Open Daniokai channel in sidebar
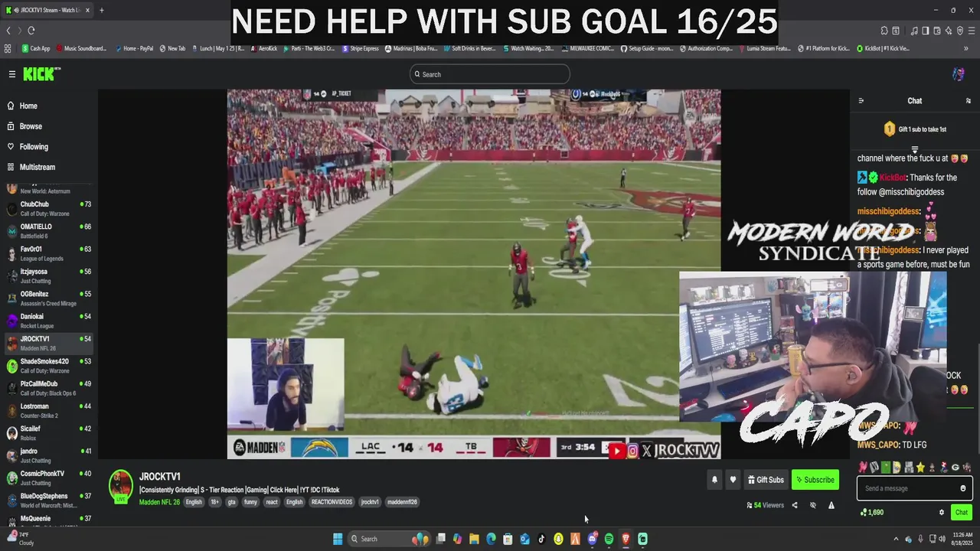 (49, 321)
